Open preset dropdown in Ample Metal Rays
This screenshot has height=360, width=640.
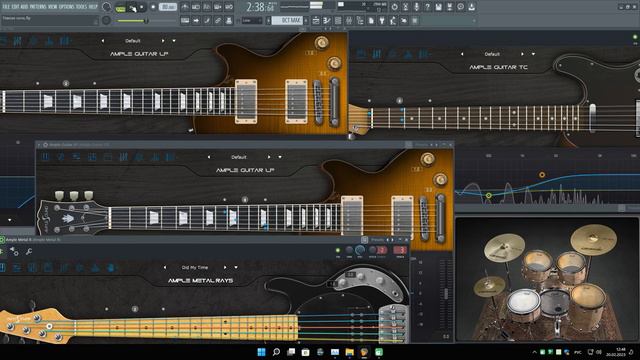click(236, 267)
